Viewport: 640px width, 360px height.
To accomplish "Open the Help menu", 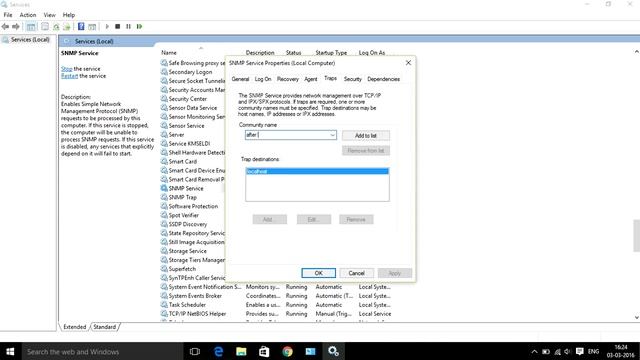I will pyautogui.click(x=69, y=15).
